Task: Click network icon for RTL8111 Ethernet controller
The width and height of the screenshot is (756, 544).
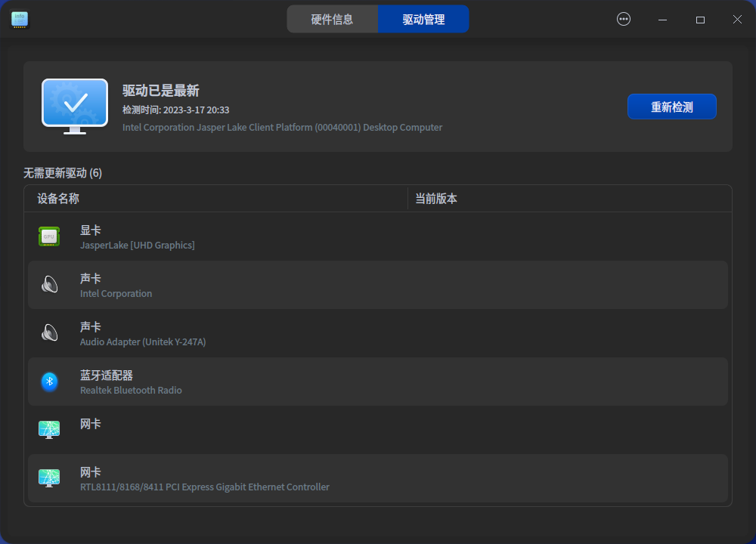Action: [x=49, y=478]
